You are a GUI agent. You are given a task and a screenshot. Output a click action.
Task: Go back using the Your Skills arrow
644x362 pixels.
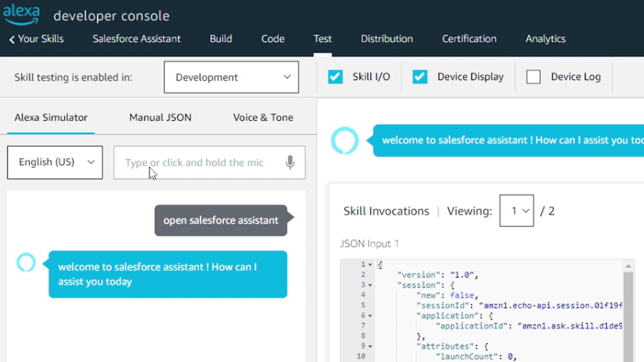(12, 39)
